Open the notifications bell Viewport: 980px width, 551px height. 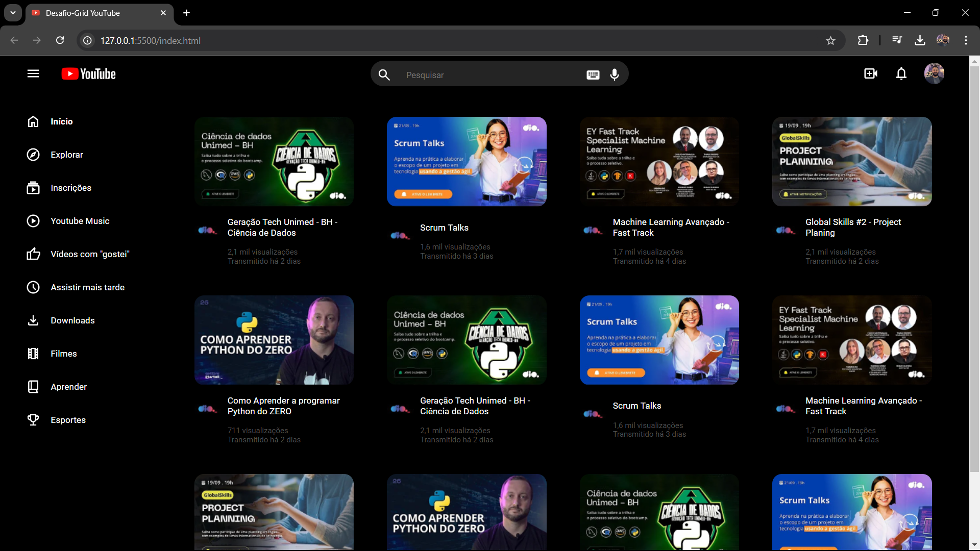pyautogui.click(x=901, y=74)
